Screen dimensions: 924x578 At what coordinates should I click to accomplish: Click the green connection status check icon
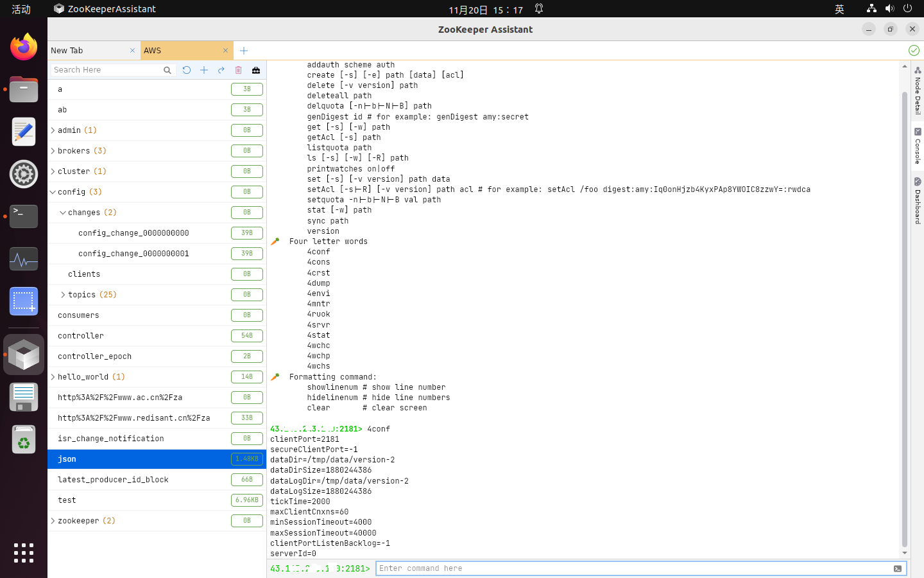point(914,50)
